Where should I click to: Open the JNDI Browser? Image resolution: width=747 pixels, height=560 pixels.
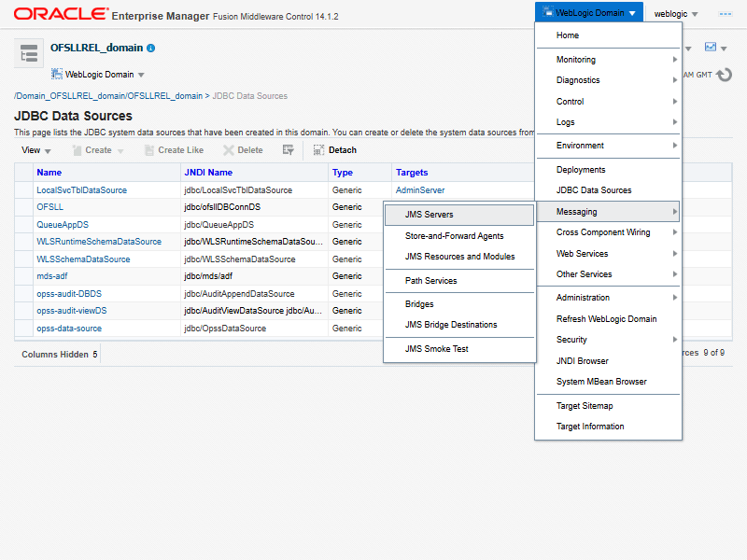pos(609,360)
